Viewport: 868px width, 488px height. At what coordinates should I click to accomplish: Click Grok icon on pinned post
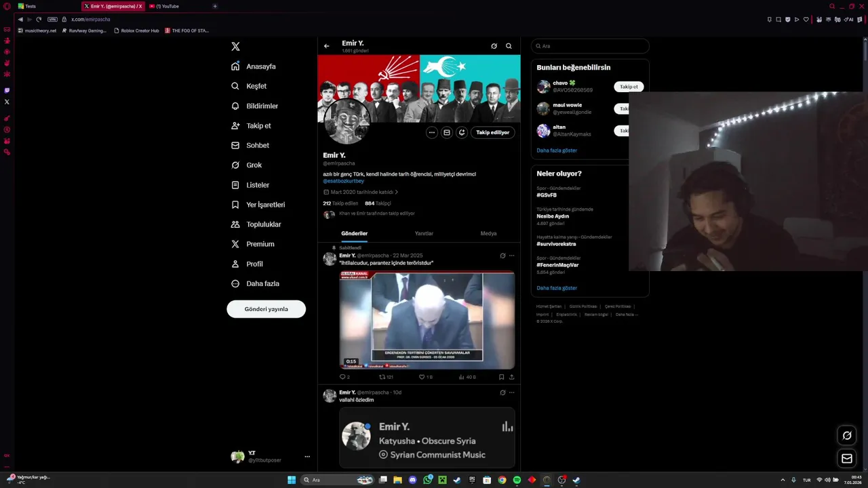coord(502,256)
